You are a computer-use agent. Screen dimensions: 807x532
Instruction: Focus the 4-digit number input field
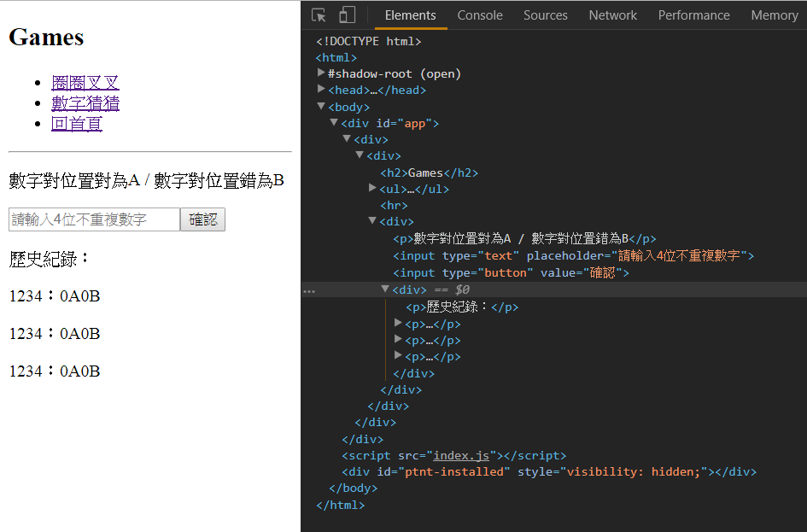(x=94, y=219)
